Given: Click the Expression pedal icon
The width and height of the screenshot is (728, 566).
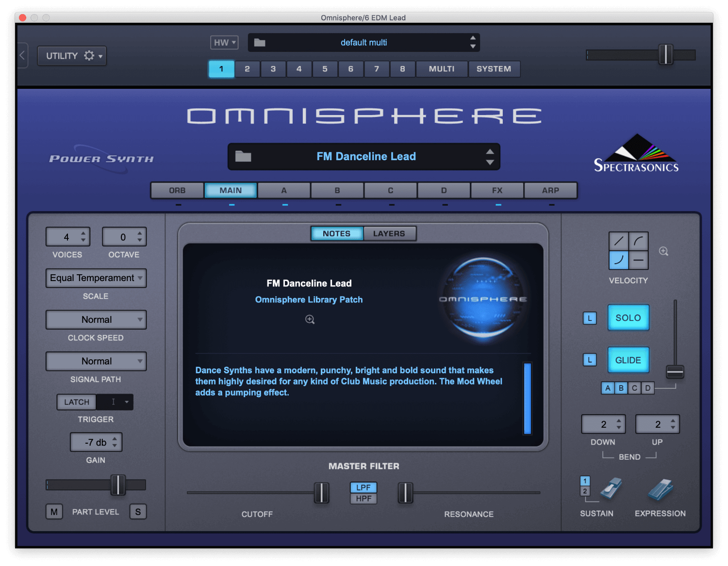Looking at the screenshot, I should click(660, 490).
